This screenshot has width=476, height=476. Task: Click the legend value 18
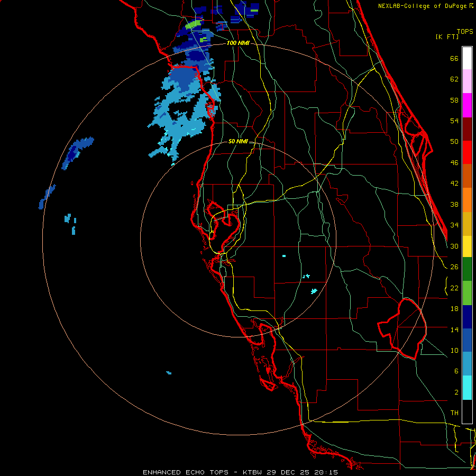coord(454,309)
